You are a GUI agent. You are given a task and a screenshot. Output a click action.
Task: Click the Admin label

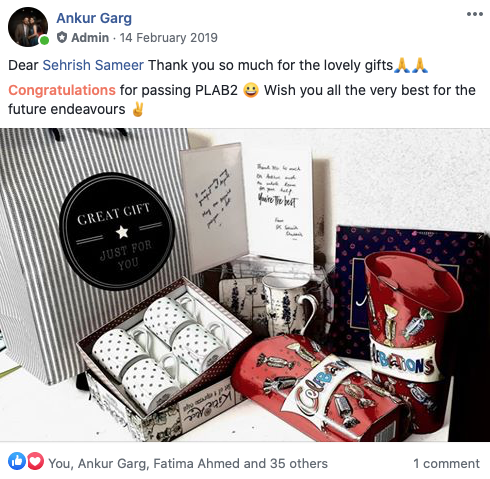90,38
